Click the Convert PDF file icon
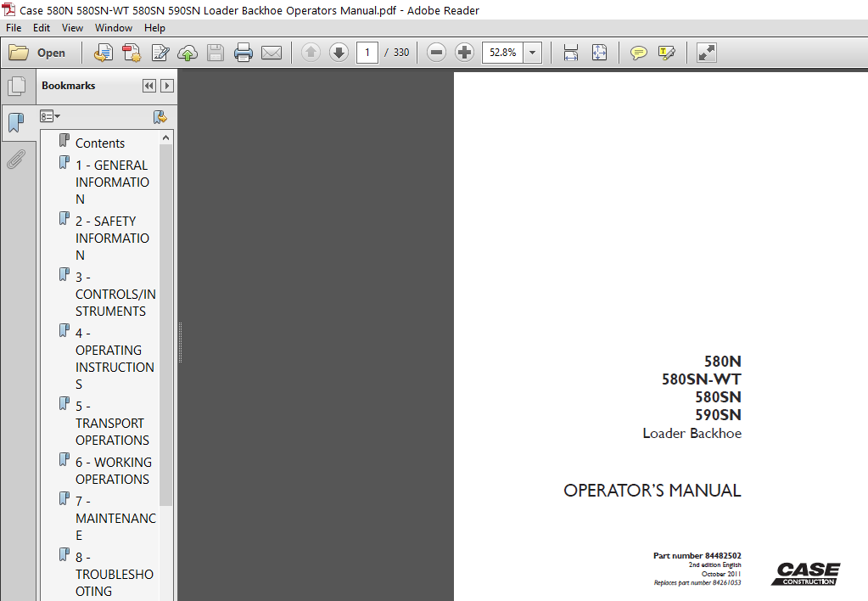Screen dimensions: 868x601 point(132,53)
